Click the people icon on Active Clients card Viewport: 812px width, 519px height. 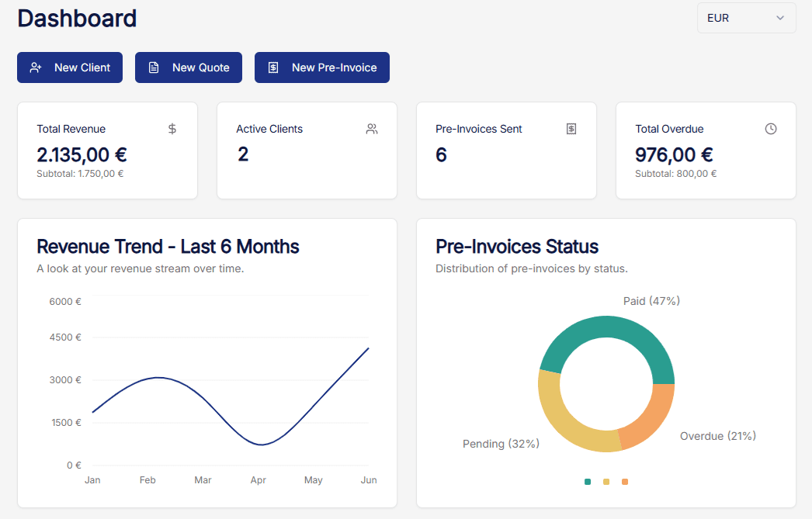[x=372, y=129]
